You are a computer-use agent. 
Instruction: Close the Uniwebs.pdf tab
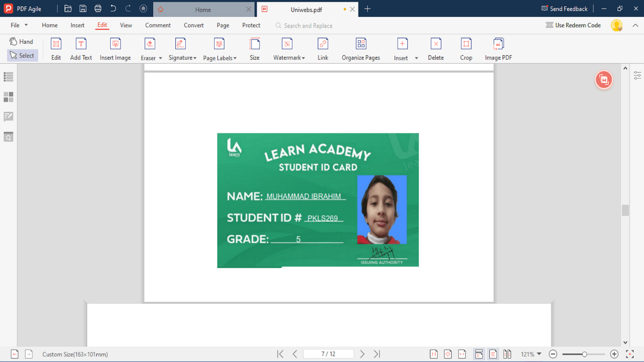(352, 9)
